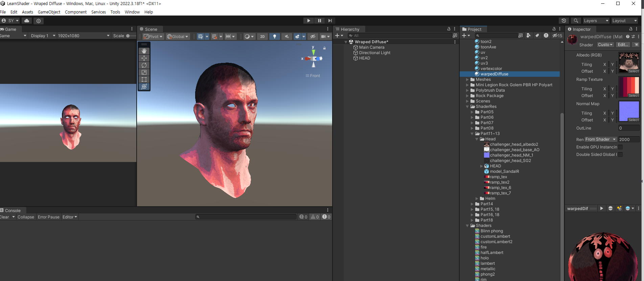Select the Transform tool in Scene toolbar

pos(144,87)
